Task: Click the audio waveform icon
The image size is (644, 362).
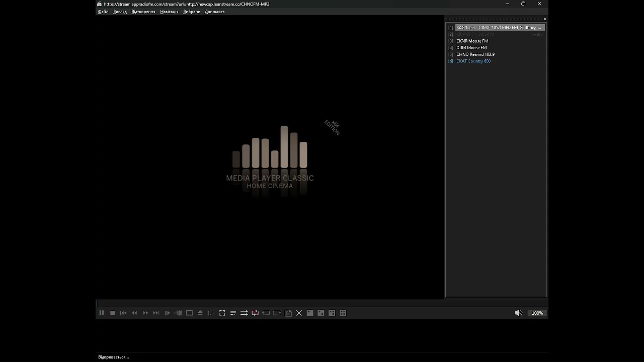Action: 178,313
